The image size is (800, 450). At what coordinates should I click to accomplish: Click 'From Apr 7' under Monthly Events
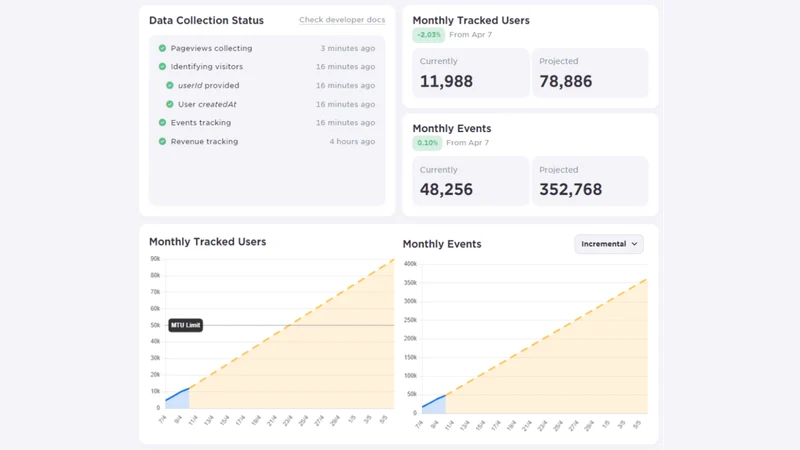[x=467, y=143]
